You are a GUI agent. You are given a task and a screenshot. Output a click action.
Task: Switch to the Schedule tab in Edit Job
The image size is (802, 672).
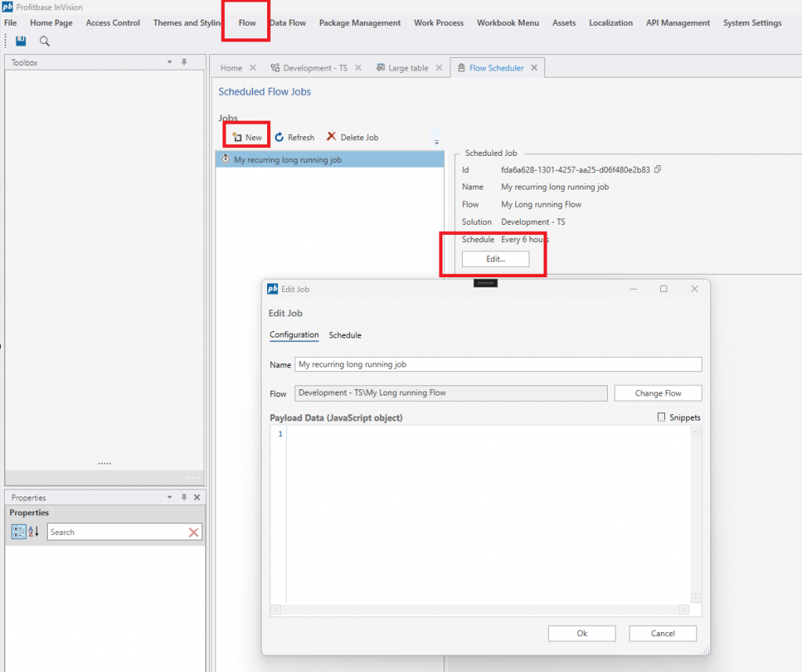[345, 335]
